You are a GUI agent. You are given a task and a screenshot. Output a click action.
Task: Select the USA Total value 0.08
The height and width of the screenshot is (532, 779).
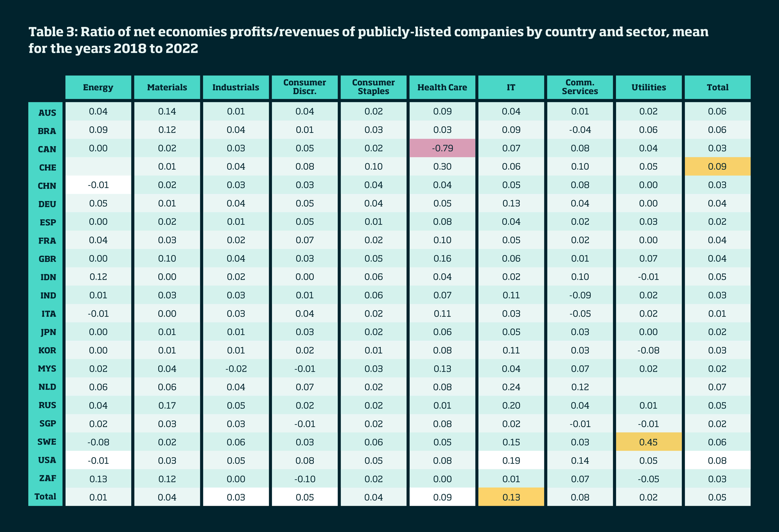pos(718,461)
